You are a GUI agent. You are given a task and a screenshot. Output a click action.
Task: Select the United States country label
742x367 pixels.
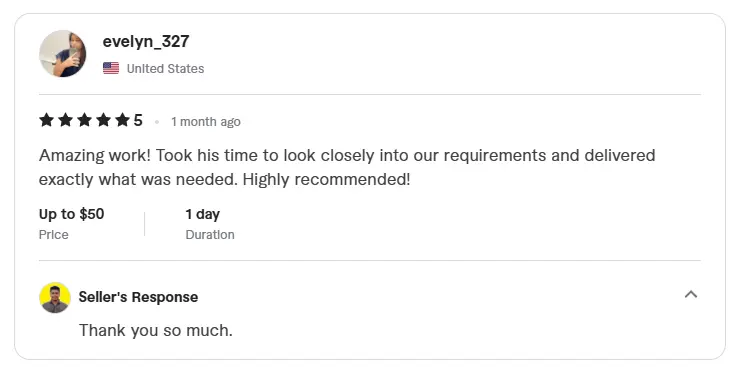click(x=165, y=69)
